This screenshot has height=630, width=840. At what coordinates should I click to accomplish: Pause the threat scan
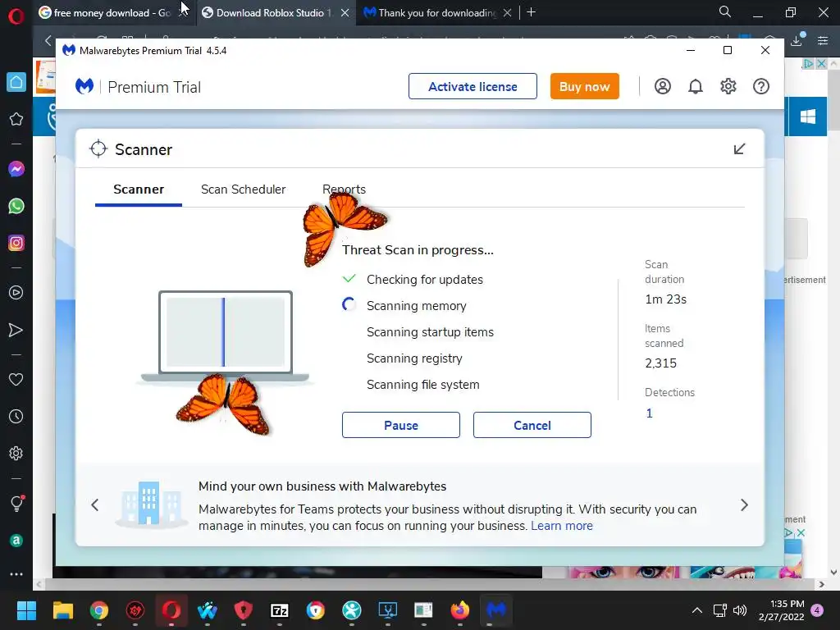400,425
